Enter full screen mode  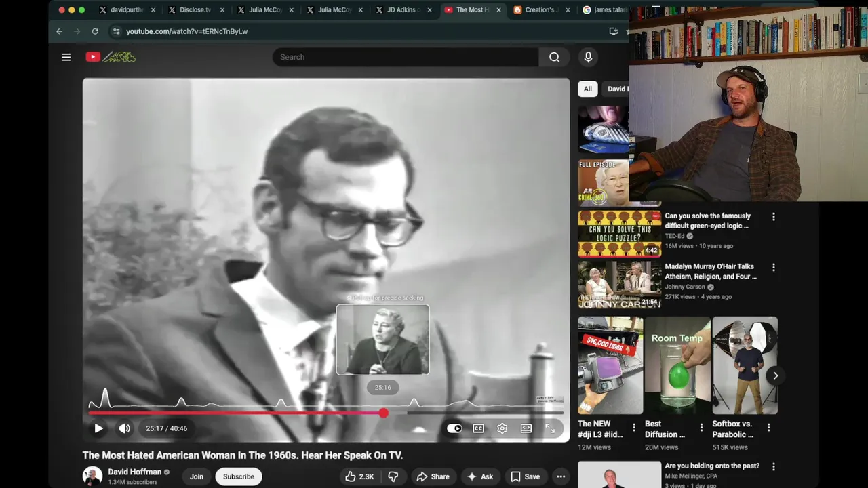point(550,428)
